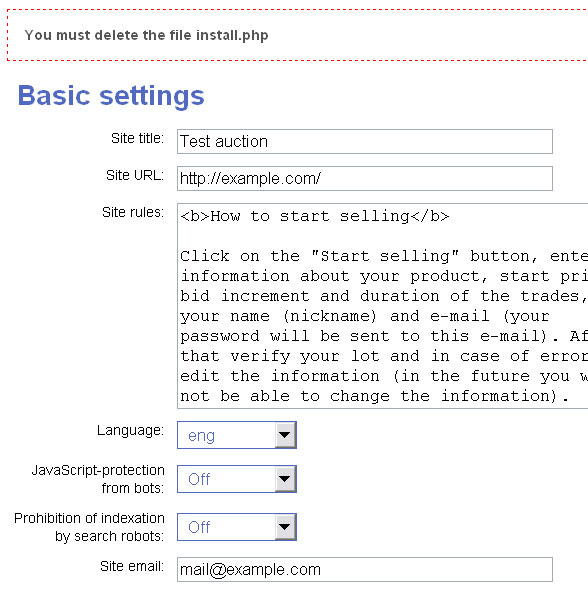Click 'Prohibition of indexation by search robots' label
Image resolution: width=588 pixels, height=590 pixels.
(x=89, y=527)
